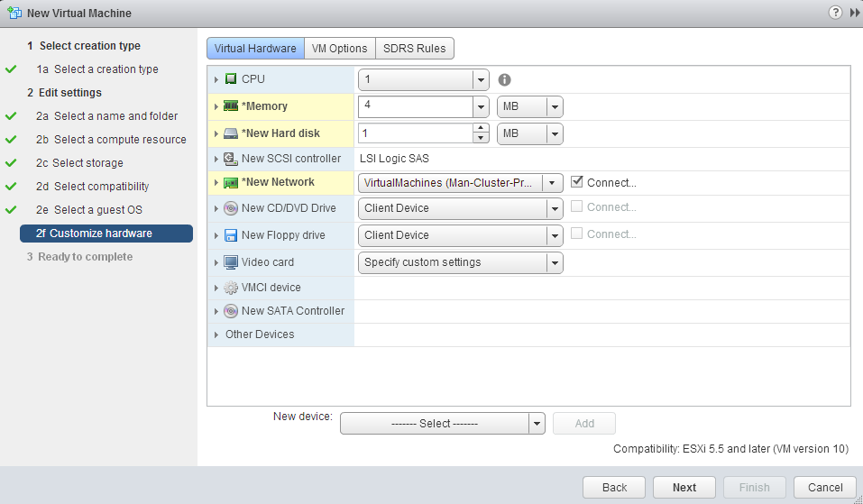Expand the New Network row
863x504 pixels.
click(216, 183)
